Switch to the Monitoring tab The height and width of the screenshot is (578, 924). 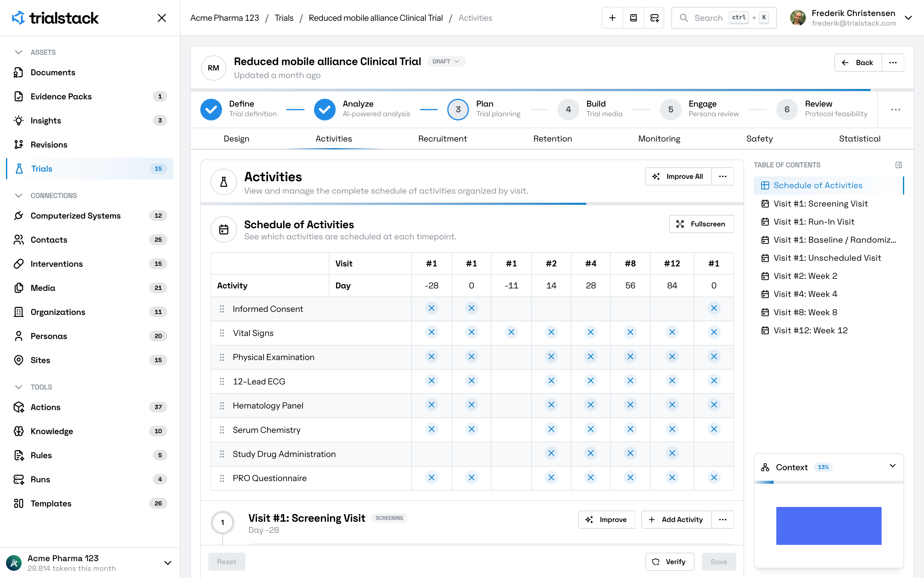[659, 139]
